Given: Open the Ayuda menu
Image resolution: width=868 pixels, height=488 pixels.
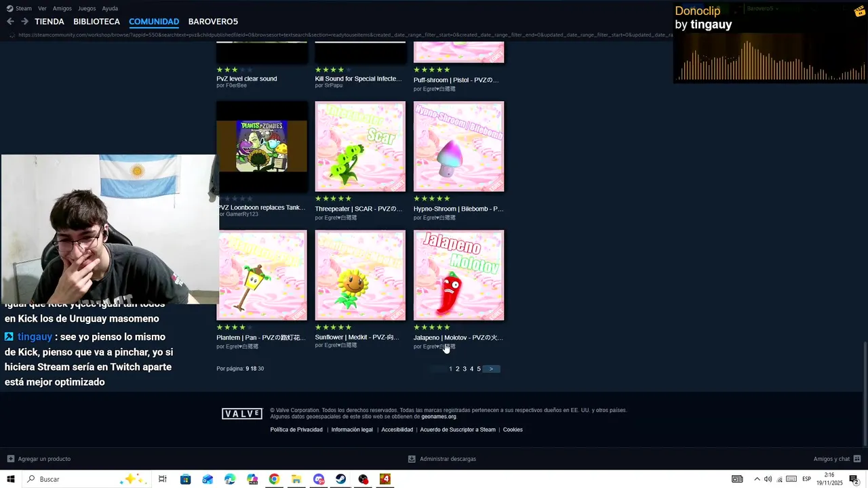Looking at the screenshot, I should point(110,8).
